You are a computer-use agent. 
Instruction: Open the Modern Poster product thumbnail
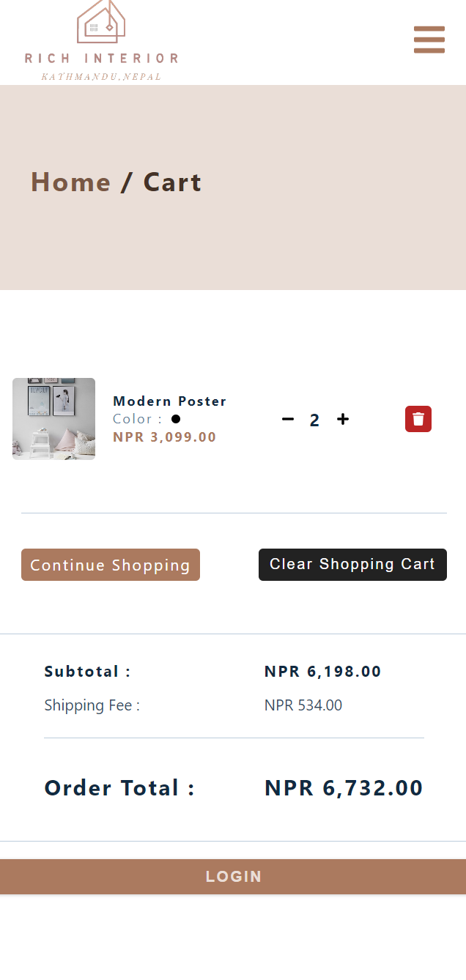[53, 419]
